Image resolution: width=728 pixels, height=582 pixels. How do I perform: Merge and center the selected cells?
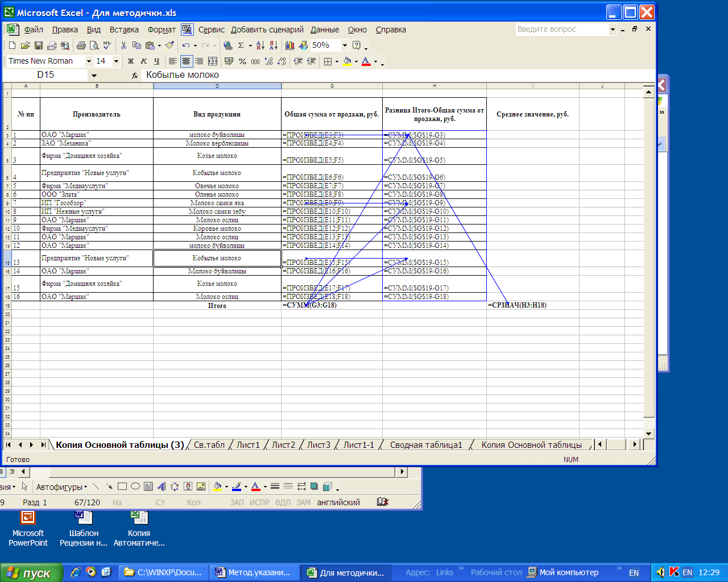pos(213,61)
